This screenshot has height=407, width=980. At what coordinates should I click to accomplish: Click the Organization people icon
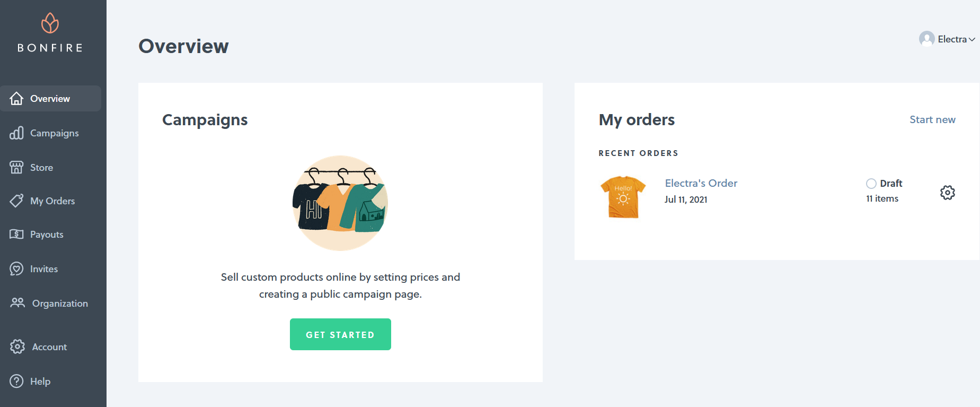(17, 303)
